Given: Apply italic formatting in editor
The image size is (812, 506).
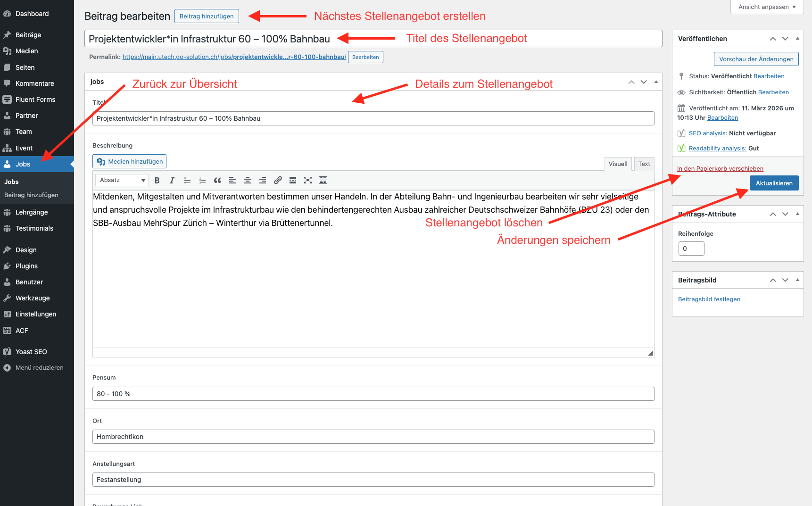Looking at the screenshot, I should [x=172, y=180].
